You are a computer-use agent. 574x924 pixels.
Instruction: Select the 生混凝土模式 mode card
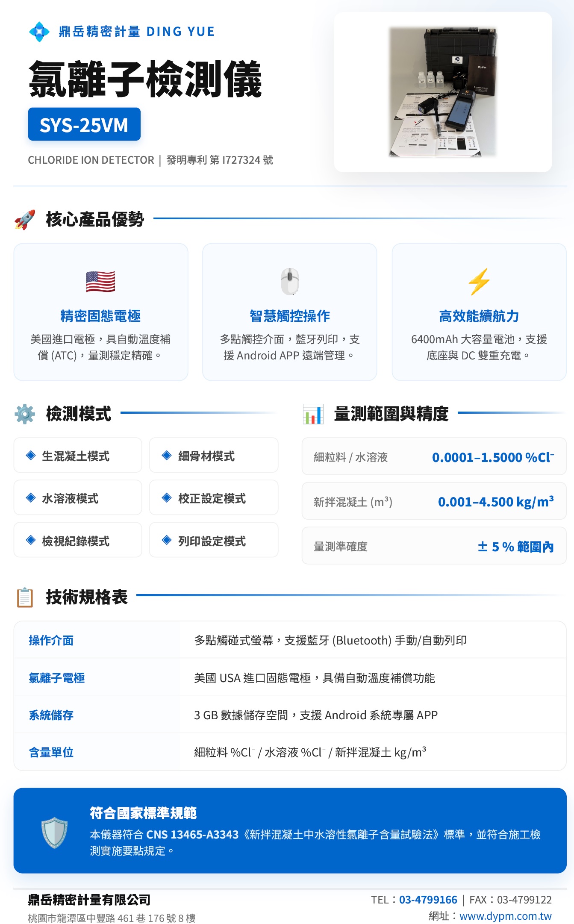[x=78, y=455]
